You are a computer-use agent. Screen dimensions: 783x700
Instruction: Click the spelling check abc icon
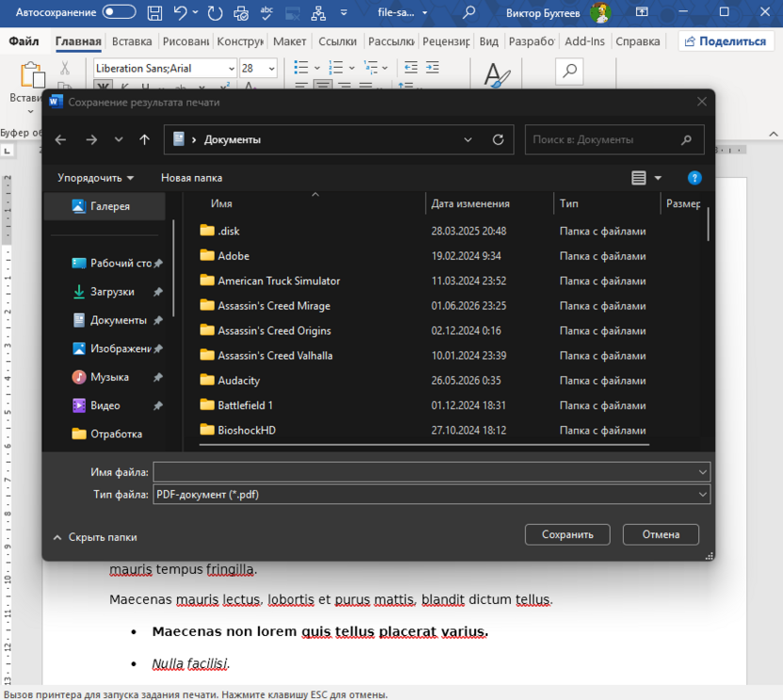tap(267, 12)
